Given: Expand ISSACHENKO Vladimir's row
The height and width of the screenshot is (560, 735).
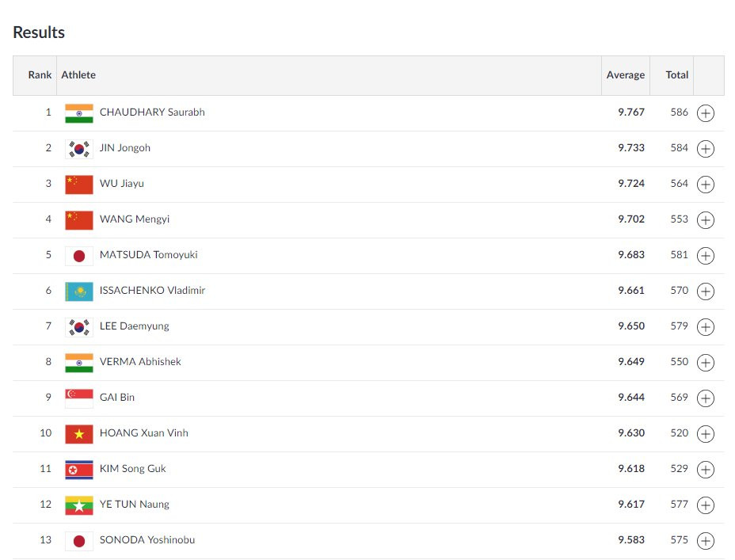Looking at the screenshot, I should point(705,291).
